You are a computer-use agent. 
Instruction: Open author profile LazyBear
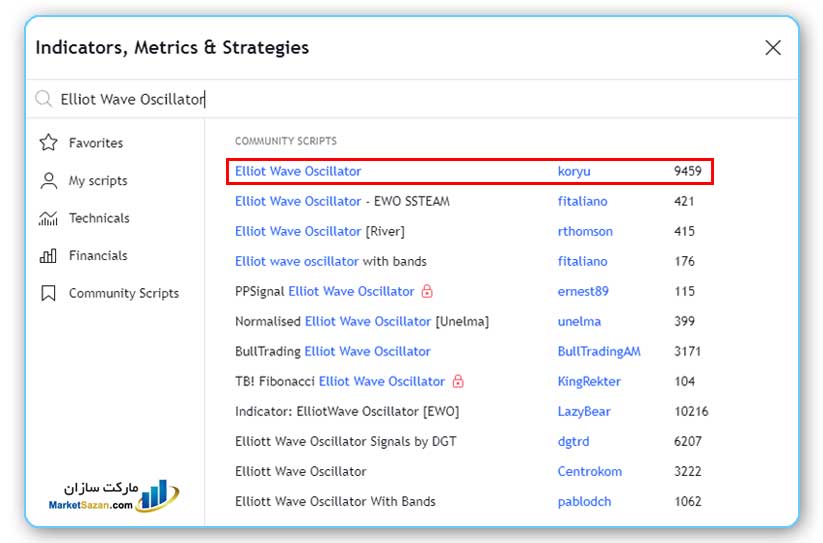coord(584,411)
